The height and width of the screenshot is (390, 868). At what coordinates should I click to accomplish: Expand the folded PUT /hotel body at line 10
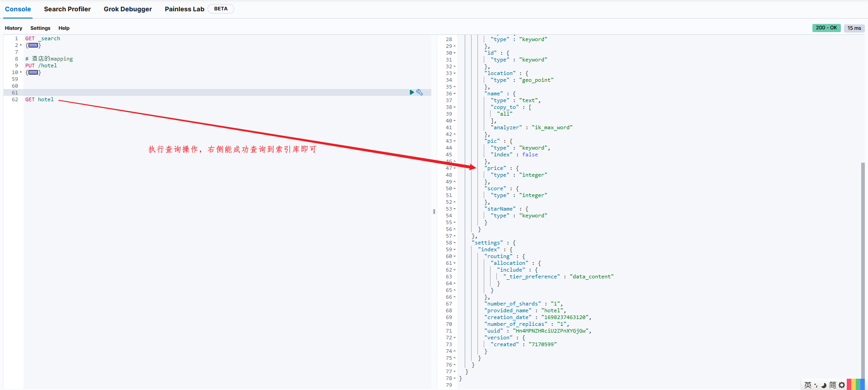coord(21,72)
